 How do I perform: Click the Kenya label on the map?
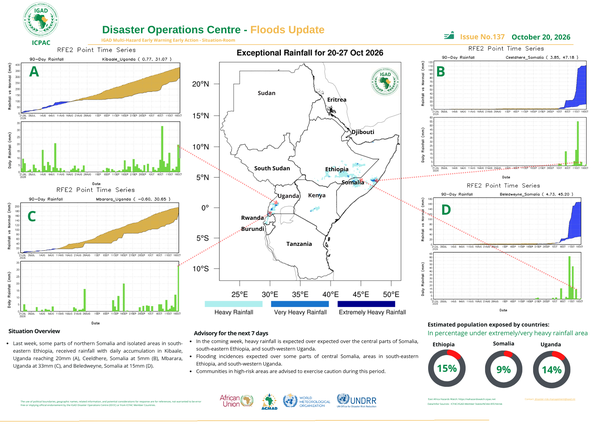tap(317, 195)
